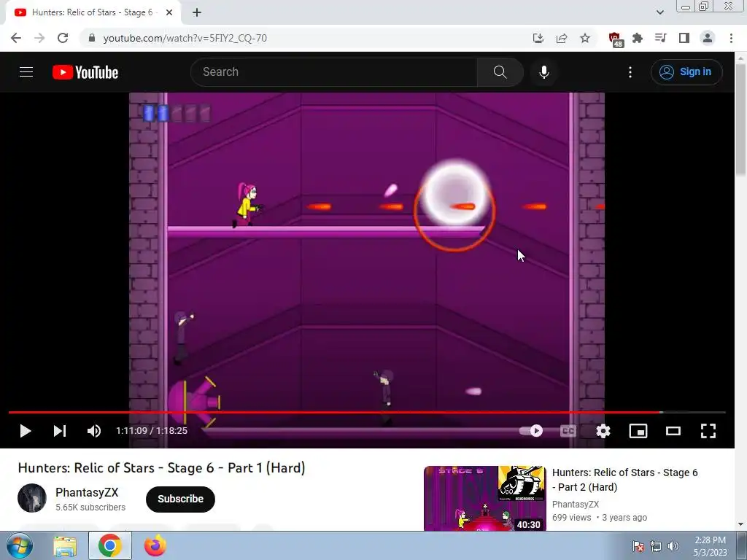Select the Hunters: Relic of Stars tab
The width and height of the screenshot is (747, 560).
[94, 13]
